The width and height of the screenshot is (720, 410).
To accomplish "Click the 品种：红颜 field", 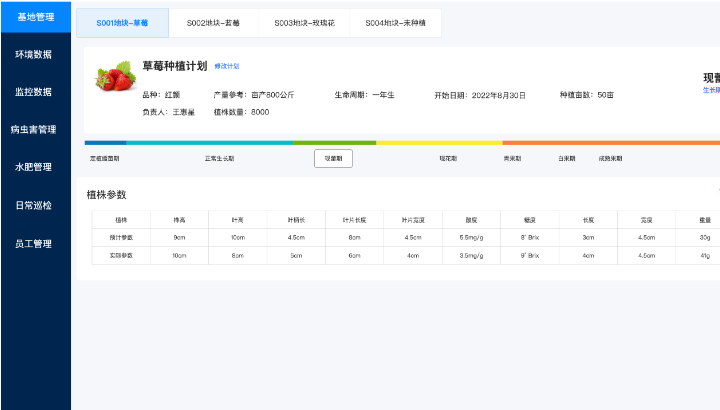I will coord(161,95).
